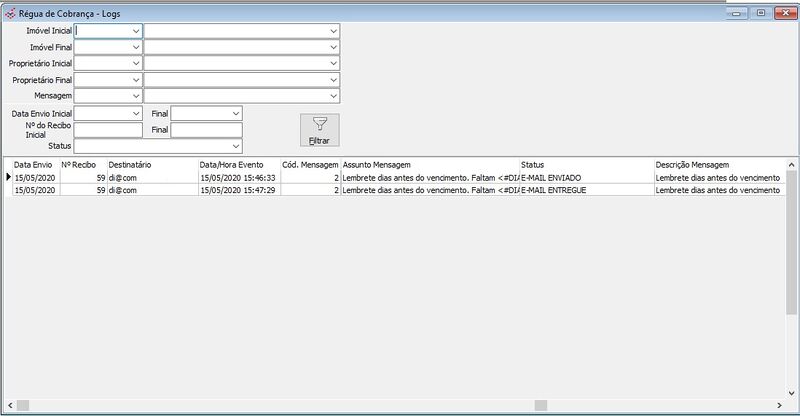This screenshot has width=800, height=416.
Task: Click the Nº Recibo column header
Action: click(x=79, y=163)
